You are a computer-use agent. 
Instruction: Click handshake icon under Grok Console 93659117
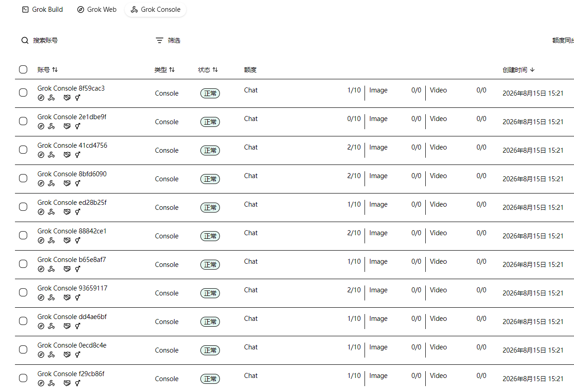coord(67,298)
